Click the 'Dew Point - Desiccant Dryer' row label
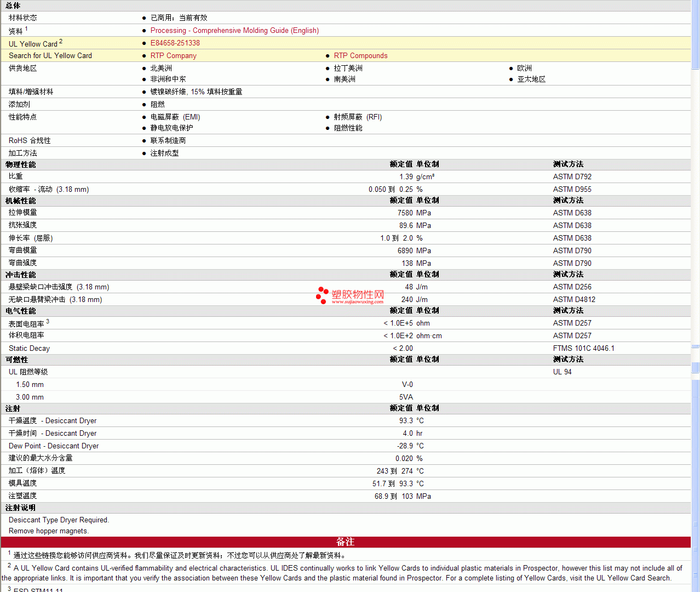This screenshot has height=592, width=700. pyautogui.click(x=54, y=446)
